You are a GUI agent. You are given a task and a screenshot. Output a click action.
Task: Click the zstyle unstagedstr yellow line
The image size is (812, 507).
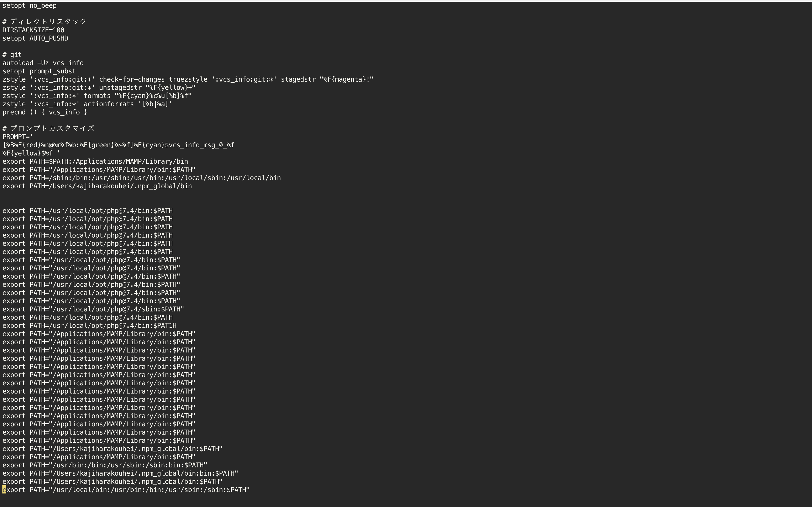[x=99, y=88]
